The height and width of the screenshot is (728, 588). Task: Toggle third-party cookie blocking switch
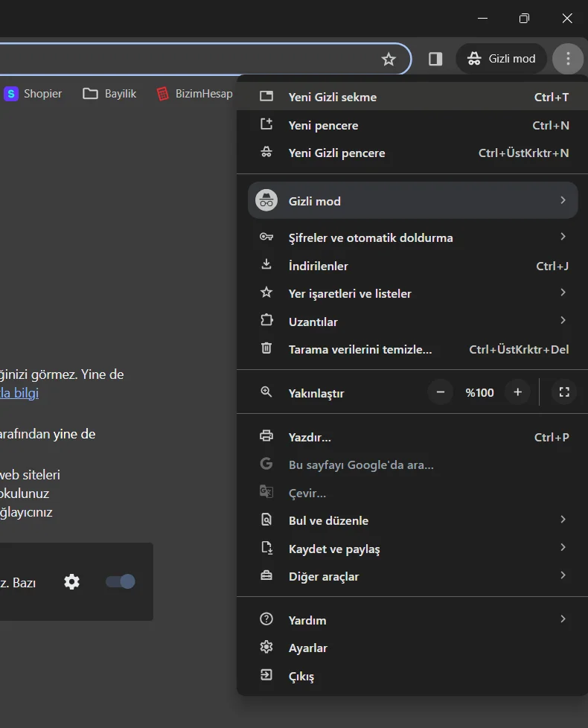[120, 582]
